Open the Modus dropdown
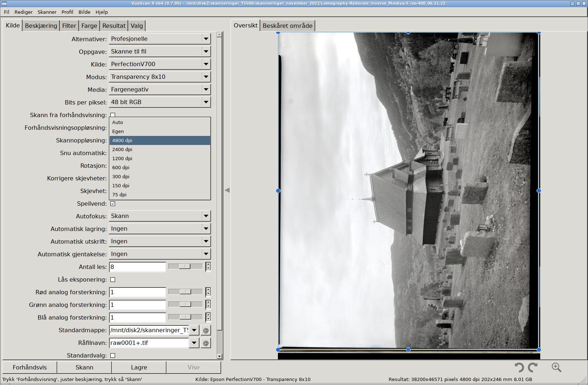 [160, 77]
